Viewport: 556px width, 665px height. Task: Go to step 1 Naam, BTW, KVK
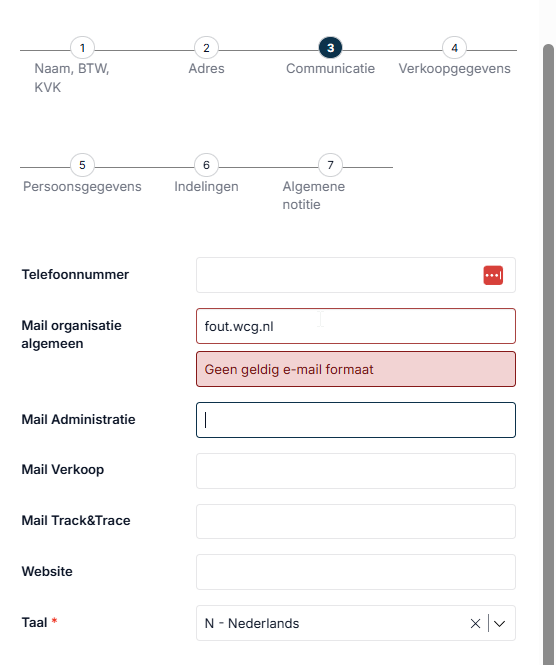(x=82, y=48)
